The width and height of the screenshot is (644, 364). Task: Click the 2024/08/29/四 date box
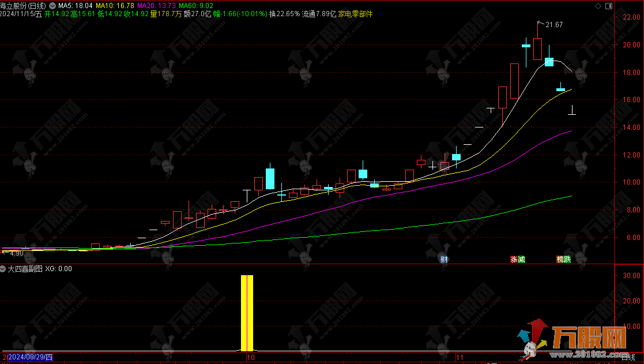[31, 358]
